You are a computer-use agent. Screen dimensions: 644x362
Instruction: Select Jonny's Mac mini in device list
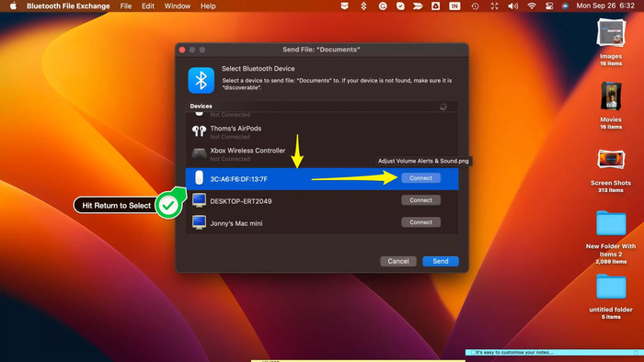(322, 223)
